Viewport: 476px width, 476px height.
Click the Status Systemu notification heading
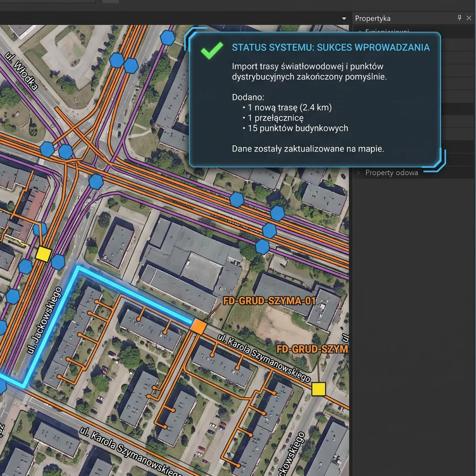pyautogui.click(x=330, y=47)
